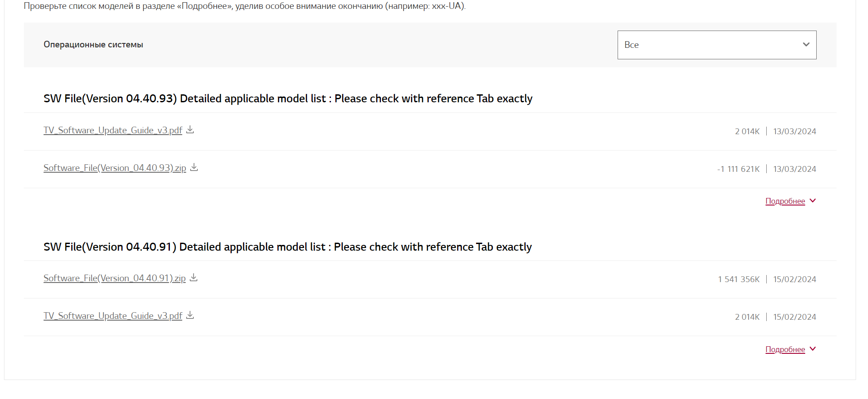Click the -1 111 621K file size text
This screenshot has height=399, width=868.
(738, 169)
